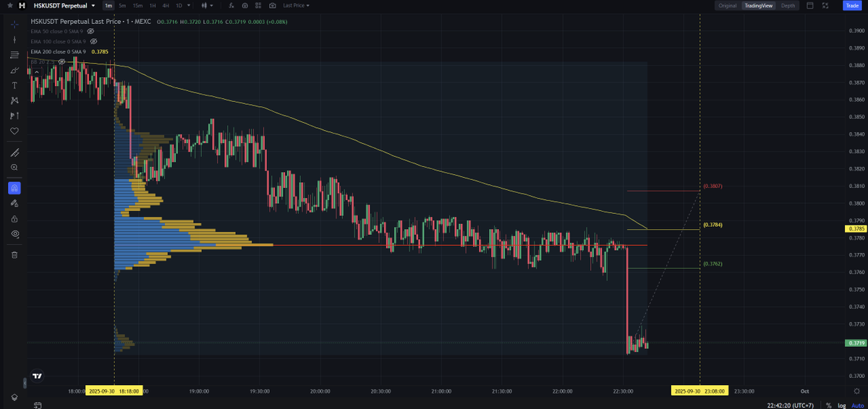
Task: Toggle stay in drawing mode
Action: tap(14, 203)
